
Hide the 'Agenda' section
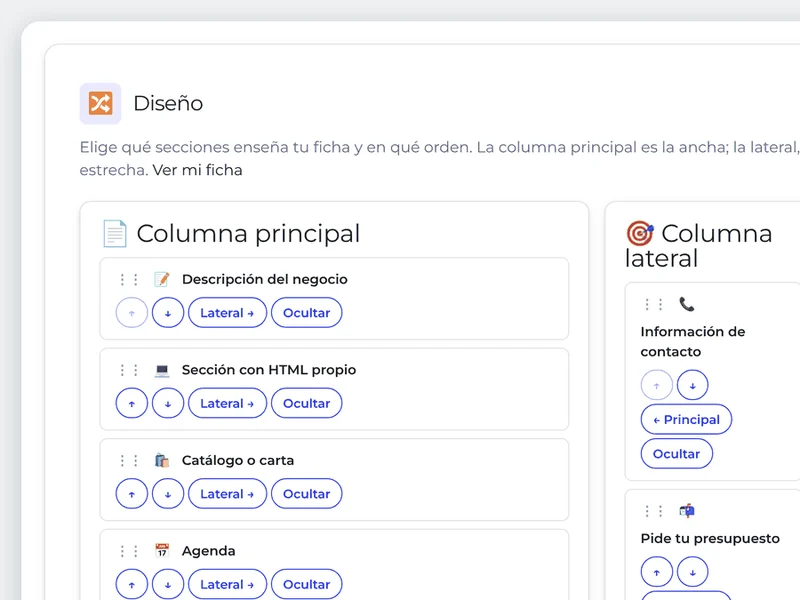coord(307,585)
